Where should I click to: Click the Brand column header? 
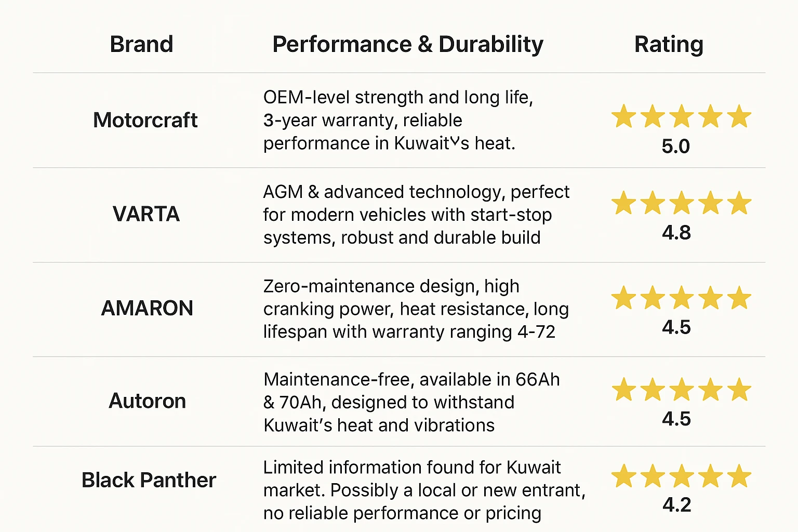coord(141,44)
